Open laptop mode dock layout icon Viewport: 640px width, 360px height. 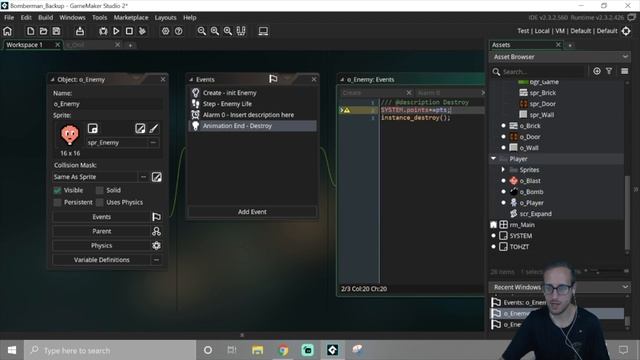[x=263, y=31]
